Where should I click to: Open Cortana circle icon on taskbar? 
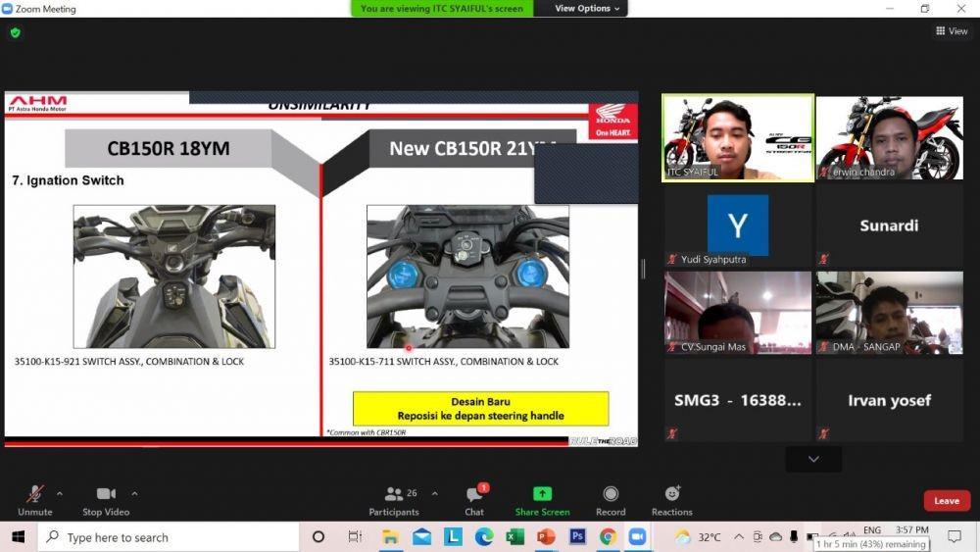(318, 537)
